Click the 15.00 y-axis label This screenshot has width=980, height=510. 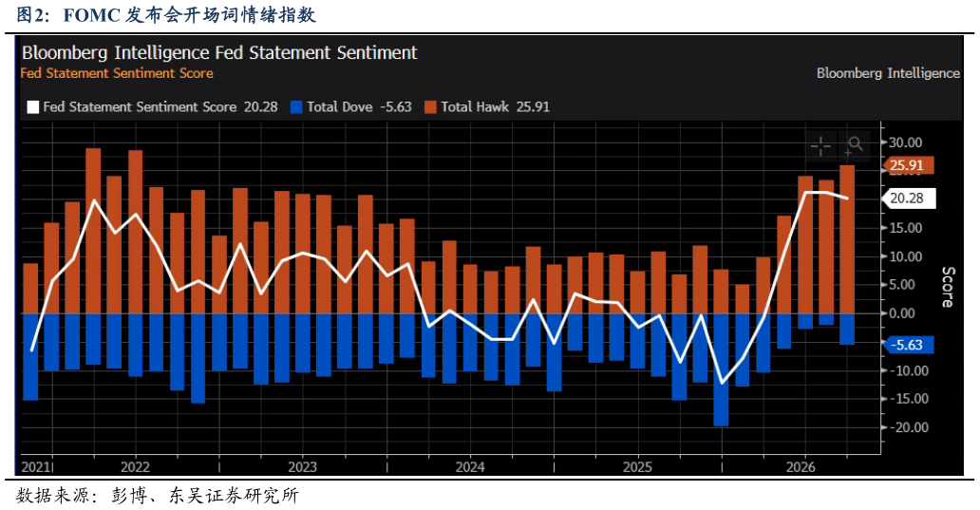(x=906, y=228)
